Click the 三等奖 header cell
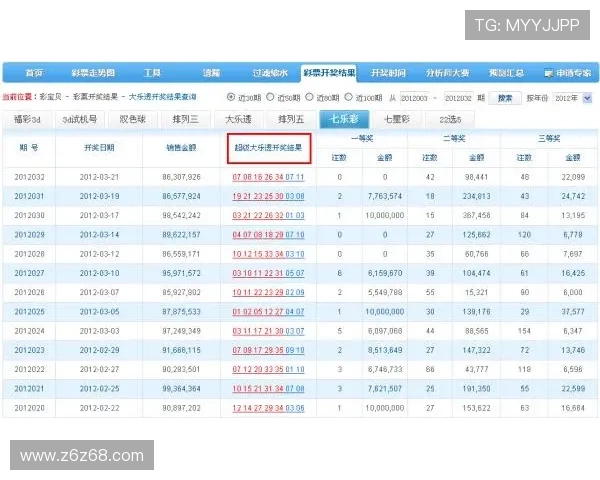Screen dimensions: 600x480 tap(549, 138)
